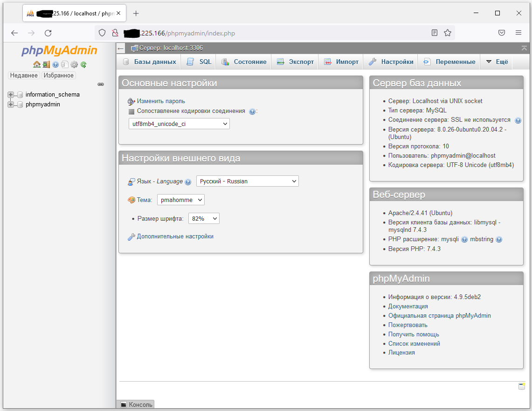Viewport: 532px width, 411px height.
Task: Open the Переменные tab
Action: click(449, 62)
